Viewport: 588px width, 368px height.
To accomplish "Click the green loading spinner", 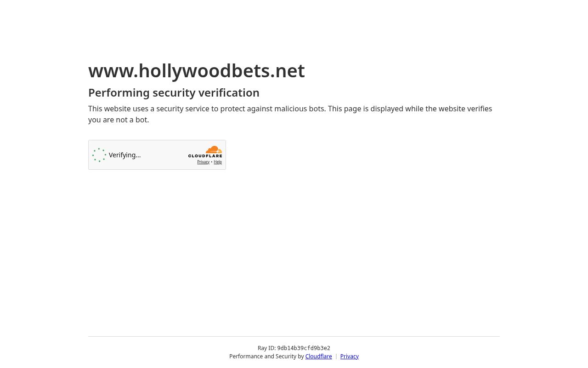I will (99, 155).
